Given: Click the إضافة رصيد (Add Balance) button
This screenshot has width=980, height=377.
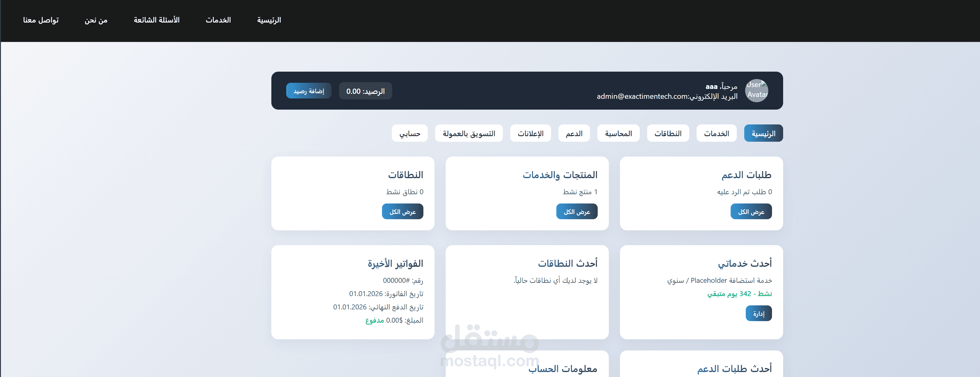Looking at the screenshot, I should tap(308, 90).
